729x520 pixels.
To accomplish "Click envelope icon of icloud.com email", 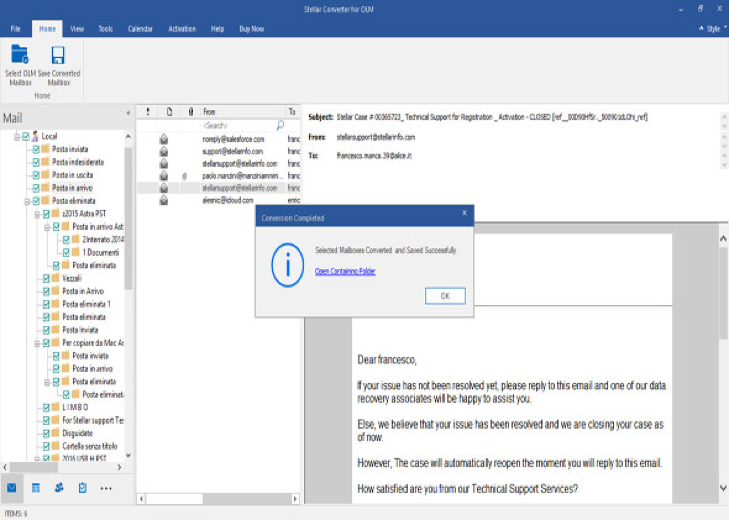I will click(164, 200).
